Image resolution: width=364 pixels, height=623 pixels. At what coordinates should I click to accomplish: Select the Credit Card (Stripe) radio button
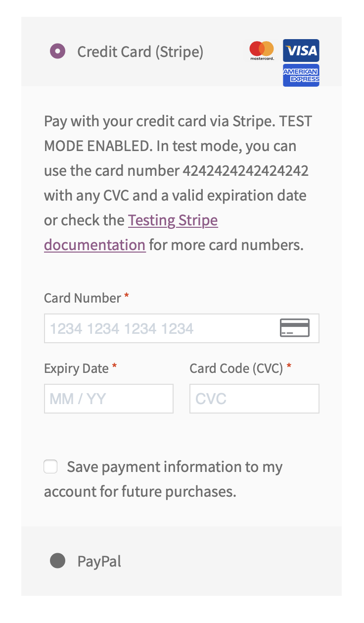(58, 51)
